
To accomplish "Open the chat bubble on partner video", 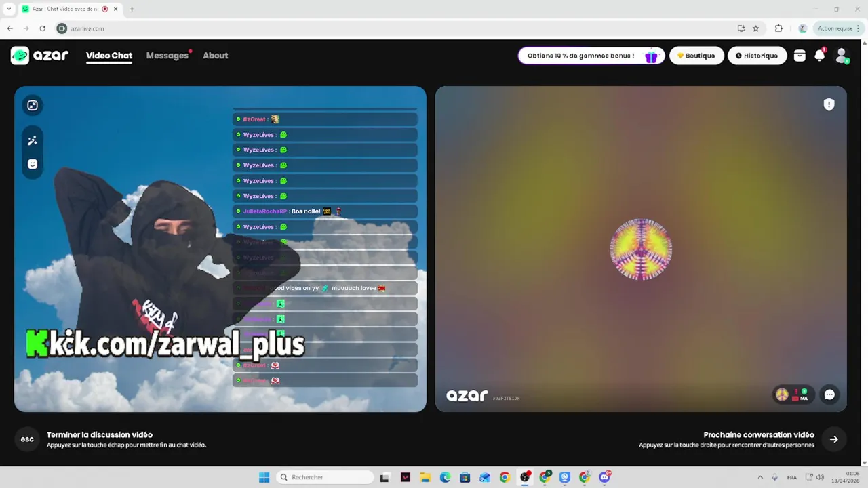I will coord(829,394).
